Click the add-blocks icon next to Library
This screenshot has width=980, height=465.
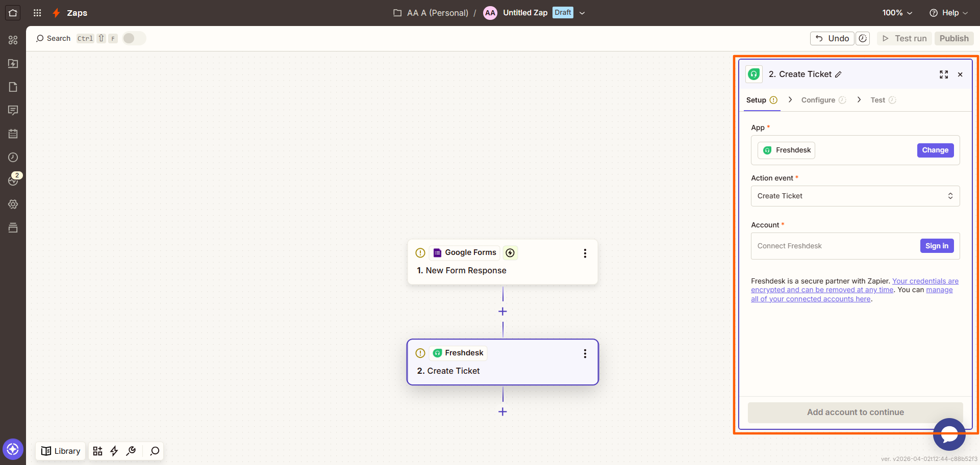click(x=97, y=451)
